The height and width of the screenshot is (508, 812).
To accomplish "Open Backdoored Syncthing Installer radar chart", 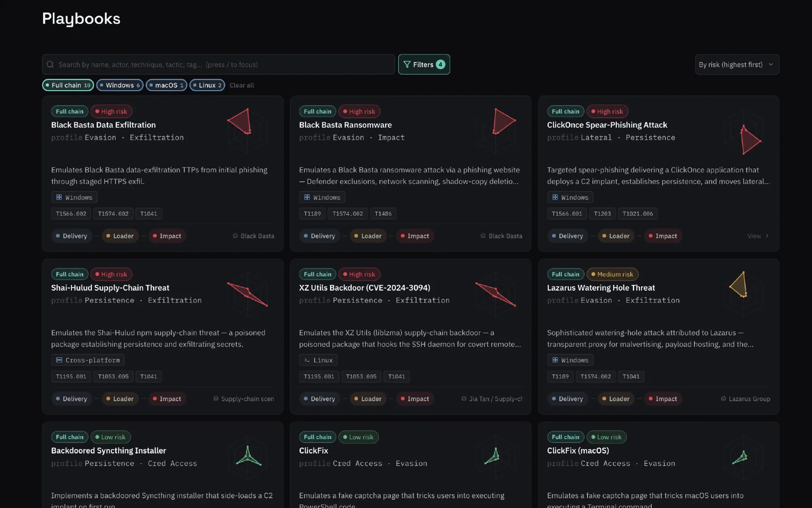I will click(x=247, y=457).
